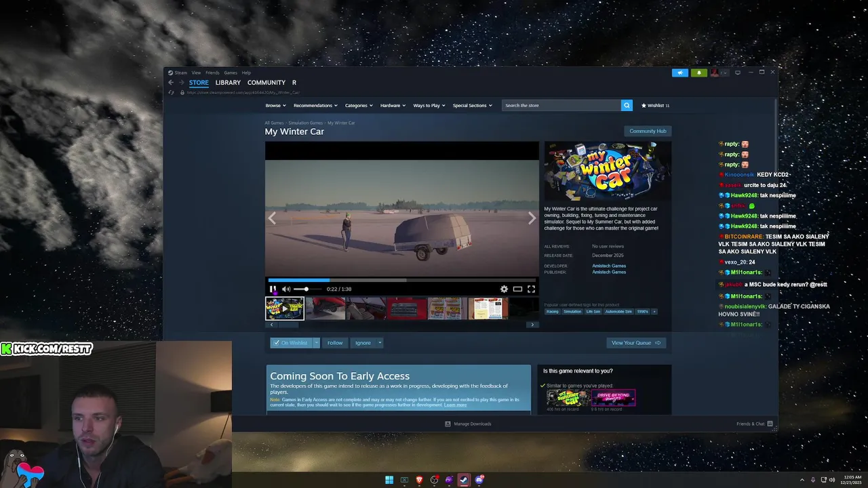Open the Help menu

pyautogui.click(x=246, y=73)
